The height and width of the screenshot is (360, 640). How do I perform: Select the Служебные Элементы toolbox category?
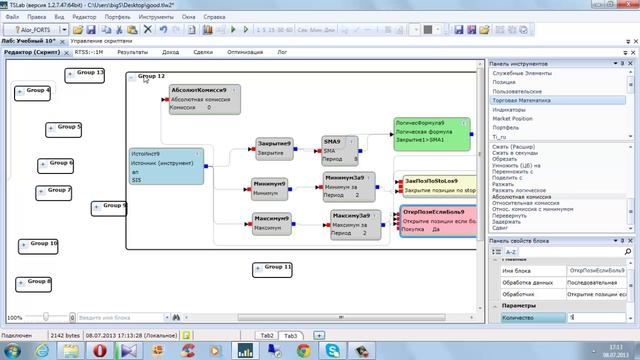coord(522,73)
